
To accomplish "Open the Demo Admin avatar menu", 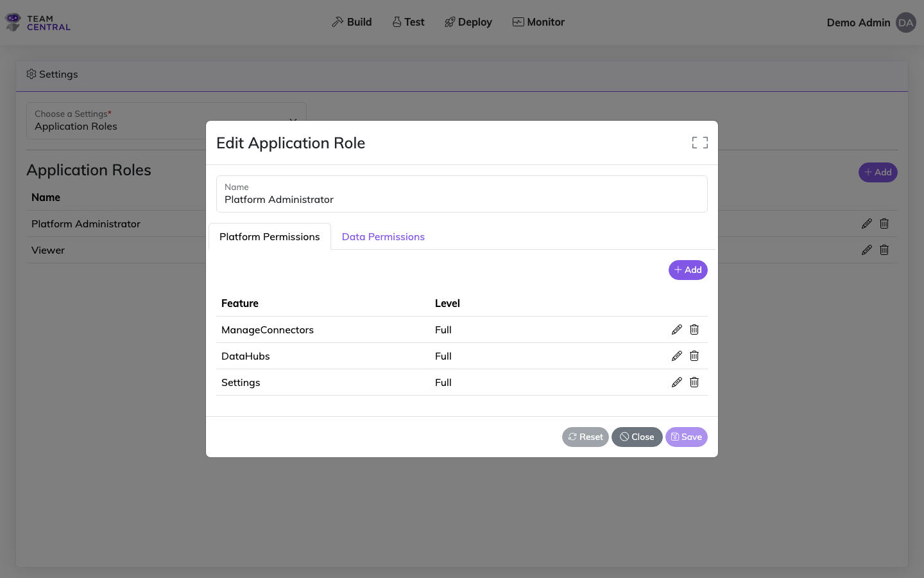I will (906, 22).
